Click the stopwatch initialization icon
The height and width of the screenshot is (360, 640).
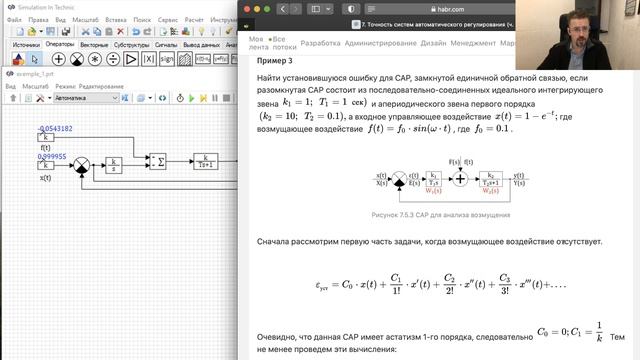point(180,98)
